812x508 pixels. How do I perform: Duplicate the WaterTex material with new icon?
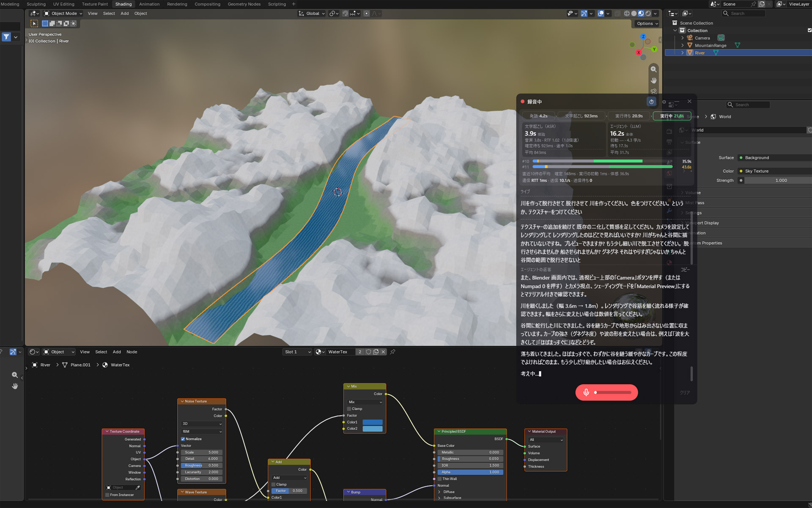tap(376, 352)
